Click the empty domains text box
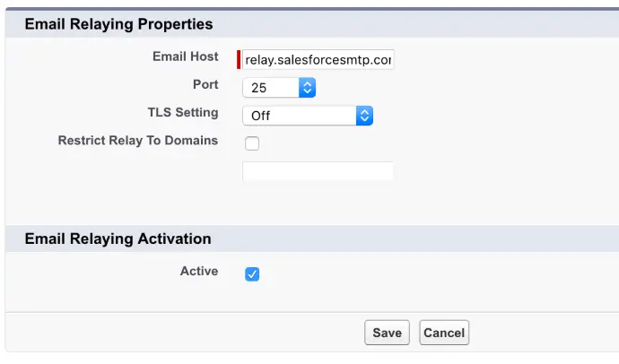The height and width of the screenshot is (364, 619). tap(318, 171)
